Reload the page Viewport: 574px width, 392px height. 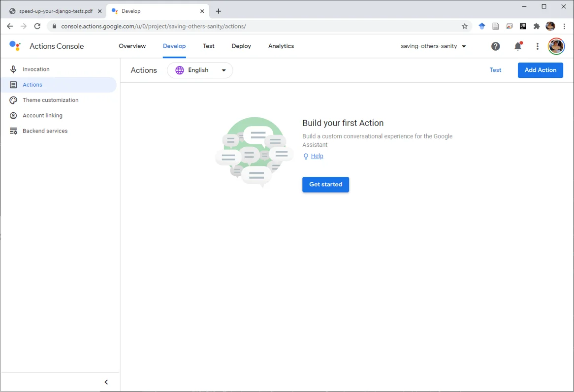pyautogui.click(x=37, y=26)
